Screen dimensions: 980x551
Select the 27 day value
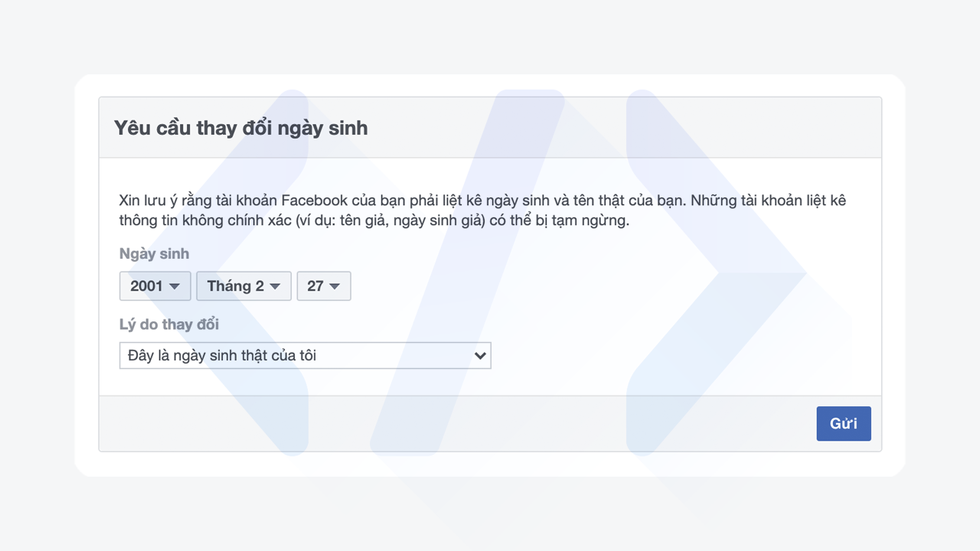pos(317,285)
